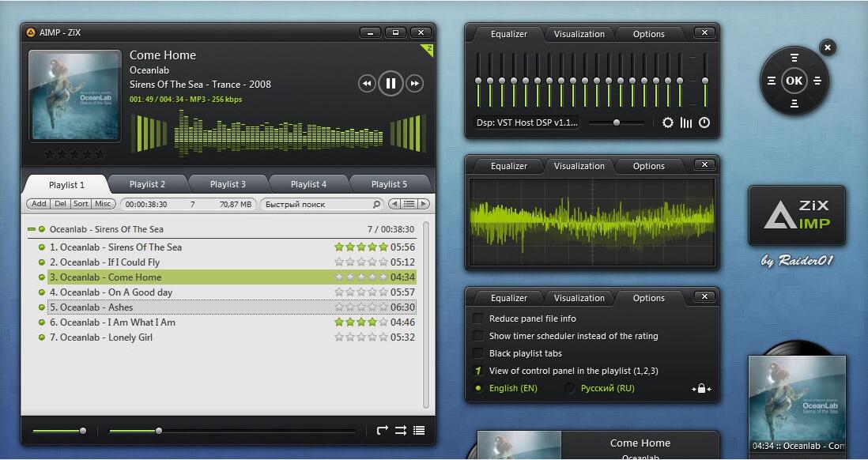The height and width of the screenshot is (460, 868).
Task: Switch to the Playlist 5 tab
Action: coord(389,184)
